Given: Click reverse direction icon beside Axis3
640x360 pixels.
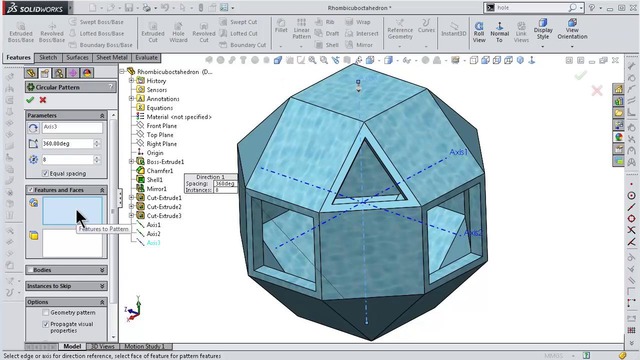Looking at the screenshot, I should coord(33,128).
